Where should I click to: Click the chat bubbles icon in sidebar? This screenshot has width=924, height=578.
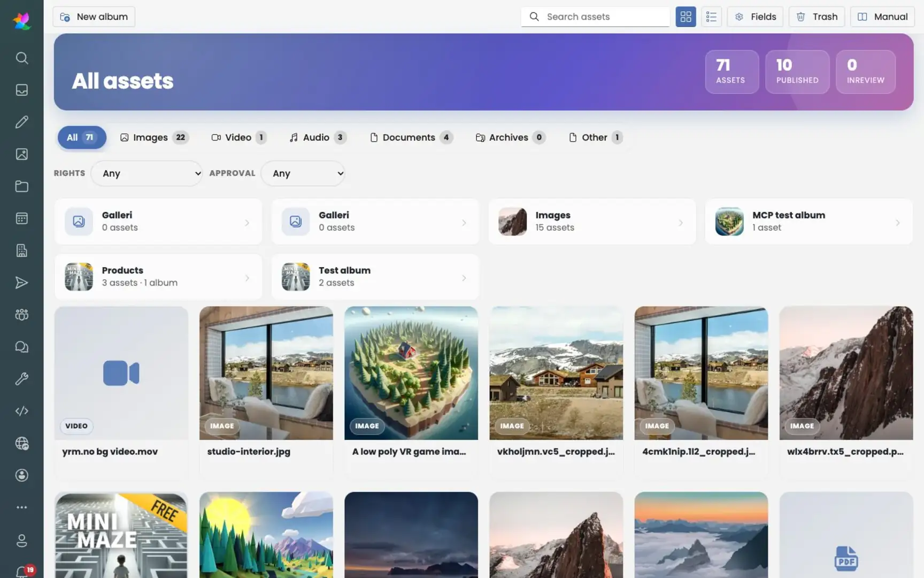tap(21, 347)
